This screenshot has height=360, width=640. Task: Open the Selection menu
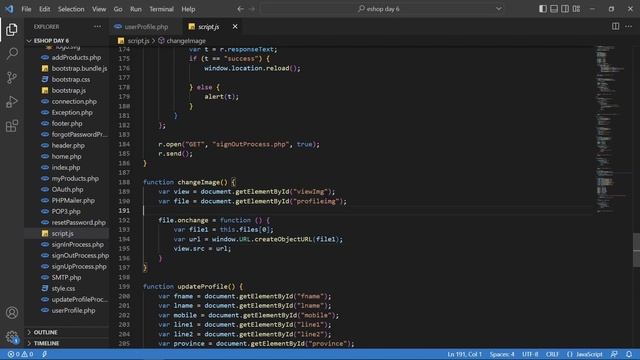(71, 9)
